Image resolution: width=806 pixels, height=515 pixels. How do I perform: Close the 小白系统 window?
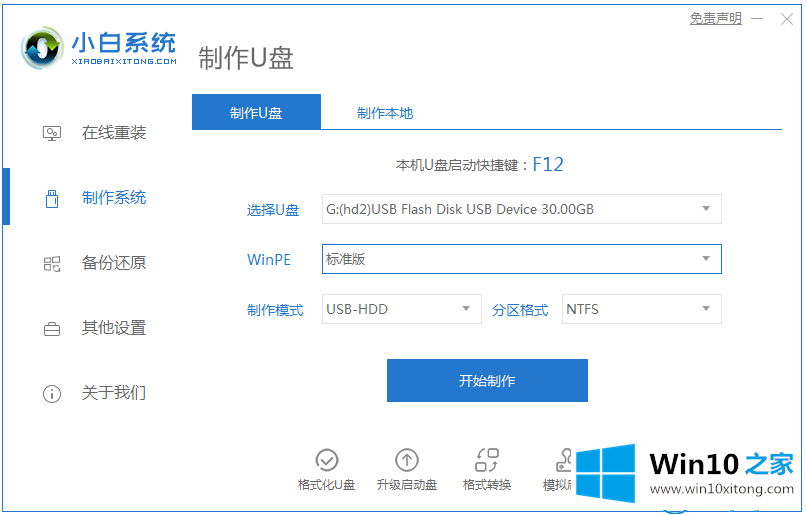pos(786,20)
